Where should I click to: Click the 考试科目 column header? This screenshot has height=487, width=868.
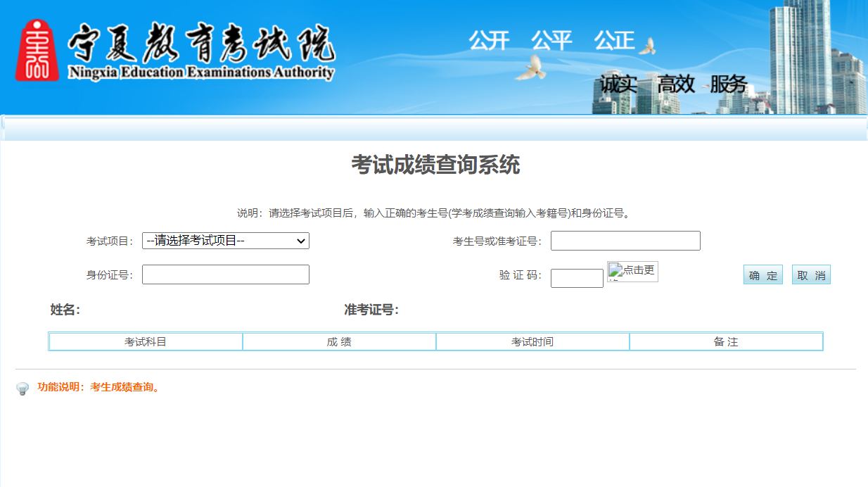pos(146,342)
